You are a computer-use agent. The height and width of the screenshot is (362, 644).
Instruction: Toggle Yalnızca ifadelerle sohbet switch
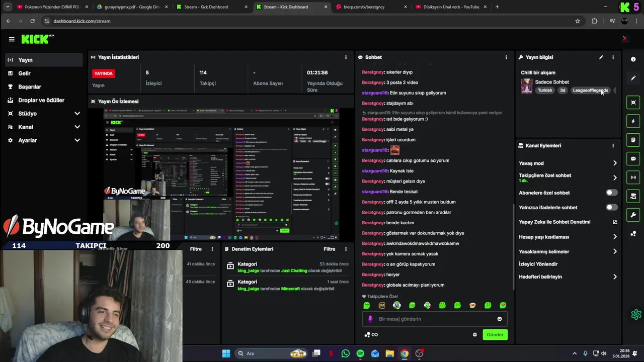(611, 207)
